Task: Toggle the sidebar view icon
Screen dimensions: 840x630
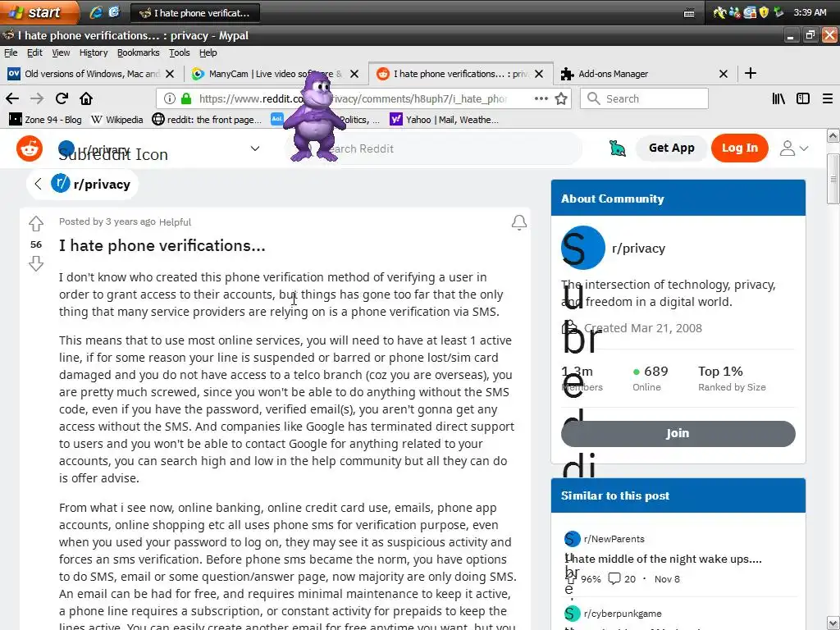Action: point(803,98)
